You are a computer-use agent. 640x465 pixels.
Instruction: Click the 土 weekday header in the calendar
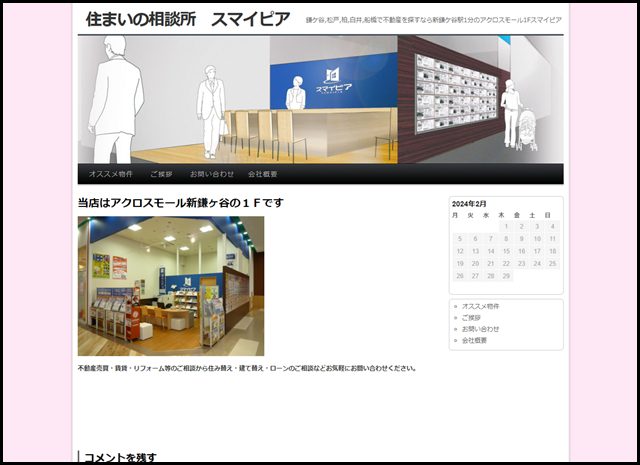pyautogui.click(x=532, y=215)
